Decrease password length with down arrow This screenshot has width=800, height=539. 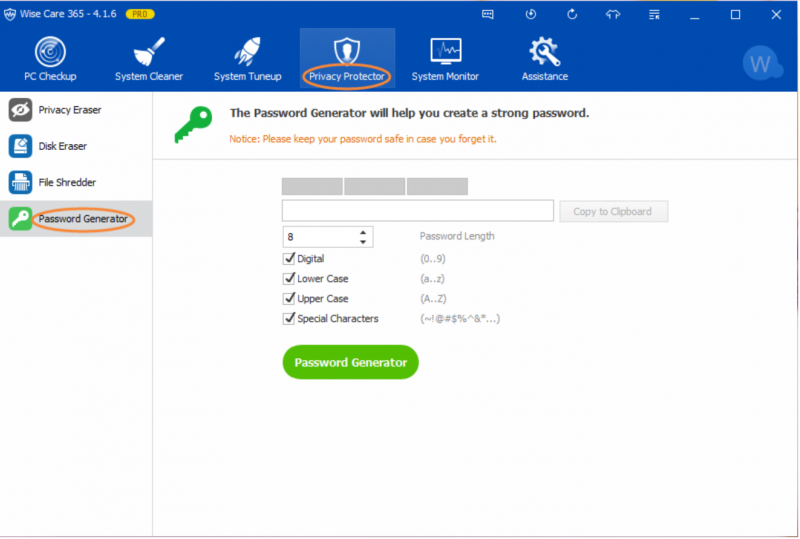(x=363, y=241)
